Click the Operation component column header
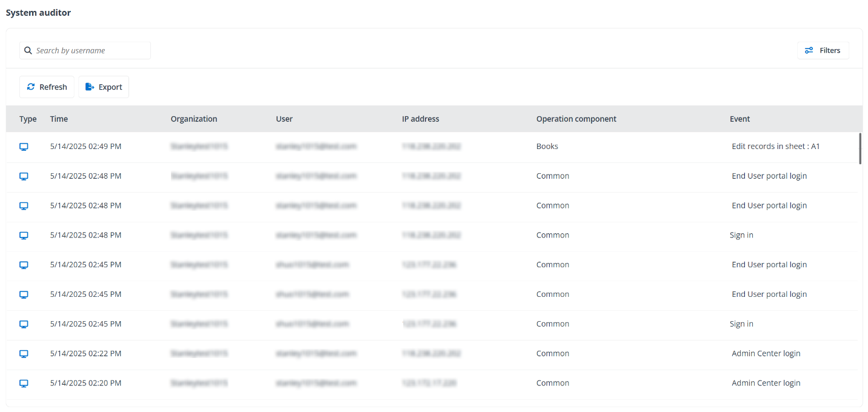Screen dimensions: 868x412 click(576, 119)
